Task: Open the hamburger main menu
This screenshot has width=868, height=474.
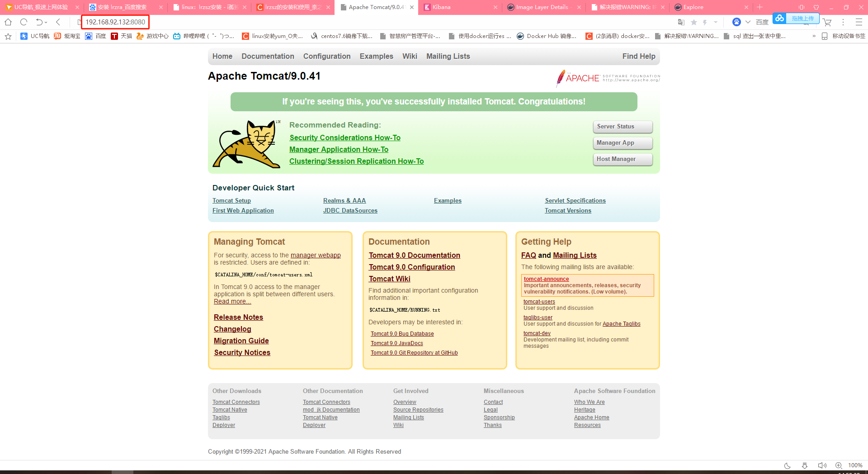Action: (859, 22)
